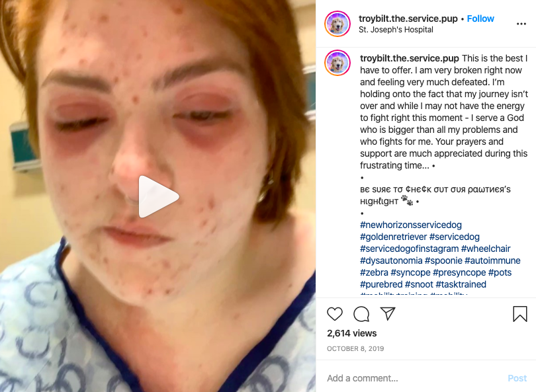Open #tasktrained hashtag

pyautogui.click(x=461, y=284)
